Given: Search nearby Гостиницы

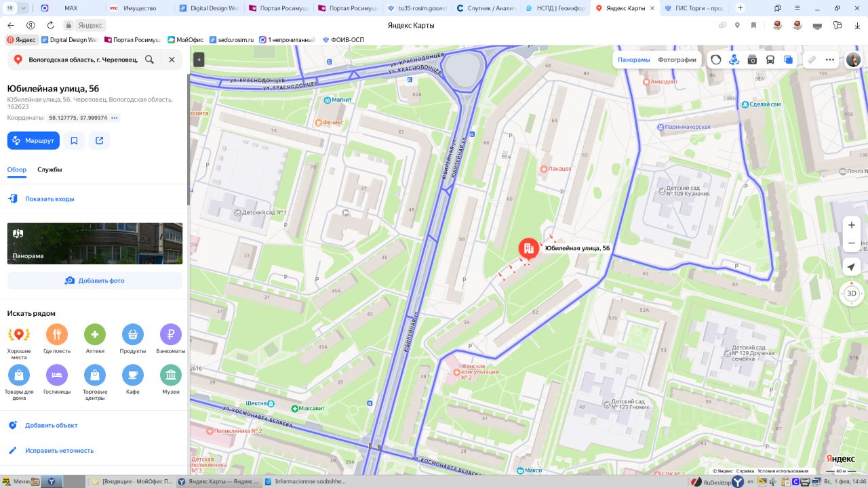Looking at the screenshot, I should [57, 380].
